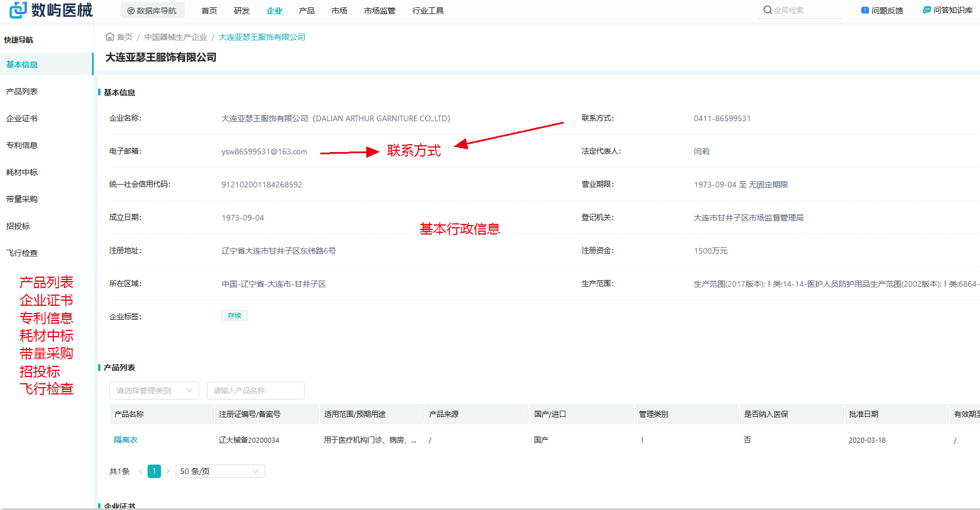Open the 市场监管 top menu item
Screen dimensions: 980x510
[x=379, y=11]
